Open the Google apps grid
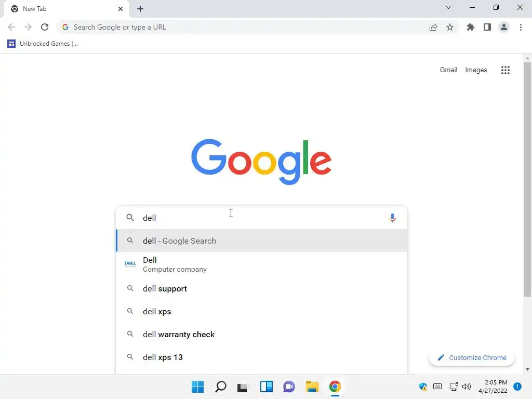This screenshot has height=399, width=532. coord(505,70)
